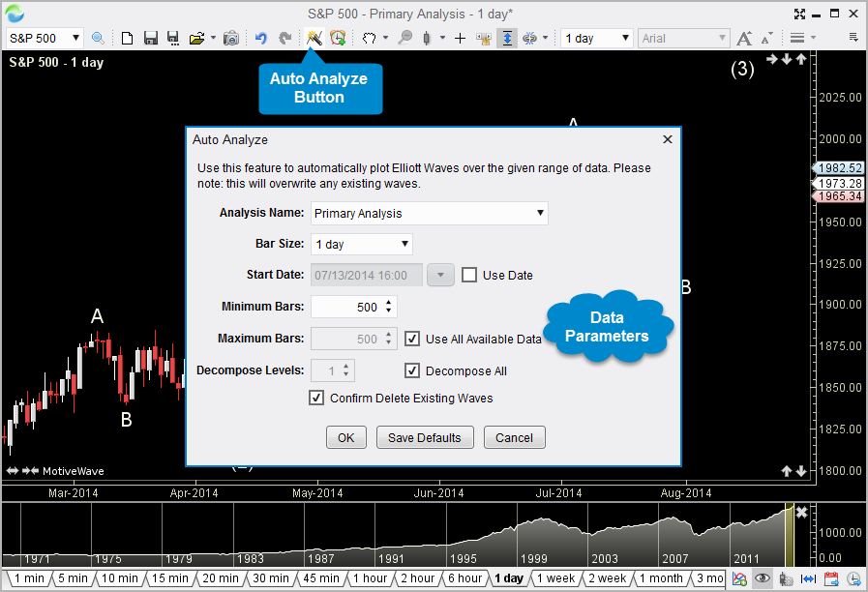Increase font size with the large A icon

click(x=744, y=38)
